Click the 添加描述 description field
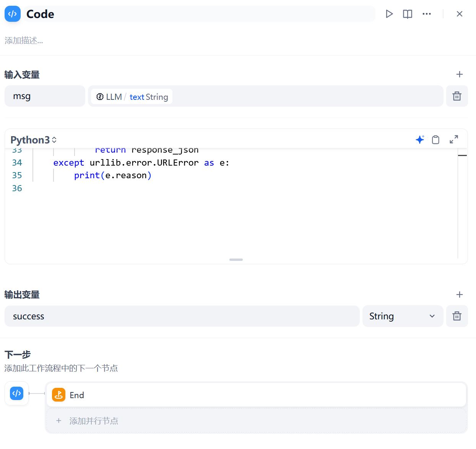This screenshot has width=476, height=449. click(x=24, y=41)
